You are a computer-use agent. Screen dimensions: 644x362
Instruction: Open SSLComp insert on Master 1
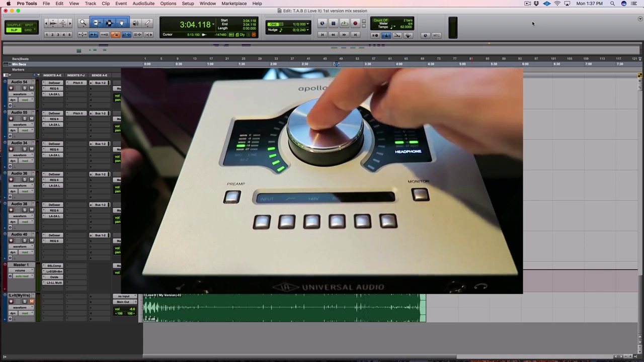[x=53, y=265]
